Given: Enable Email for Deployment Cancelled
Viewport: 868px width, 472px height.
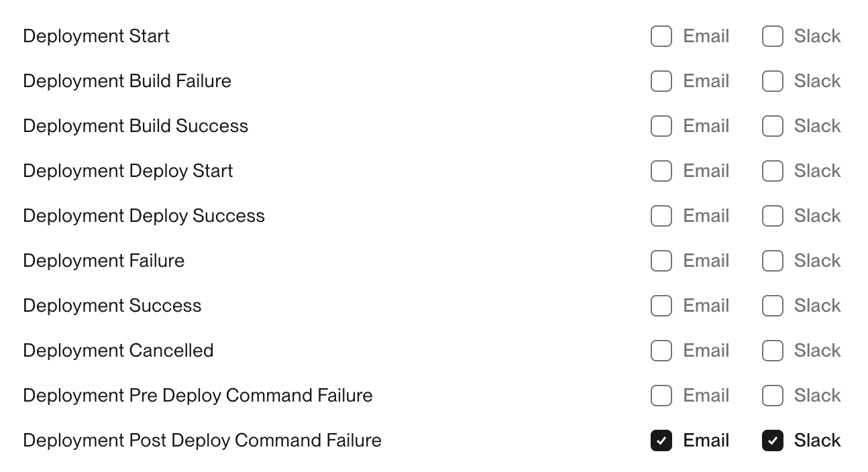Looking at the screenshot, I should 661,351.
